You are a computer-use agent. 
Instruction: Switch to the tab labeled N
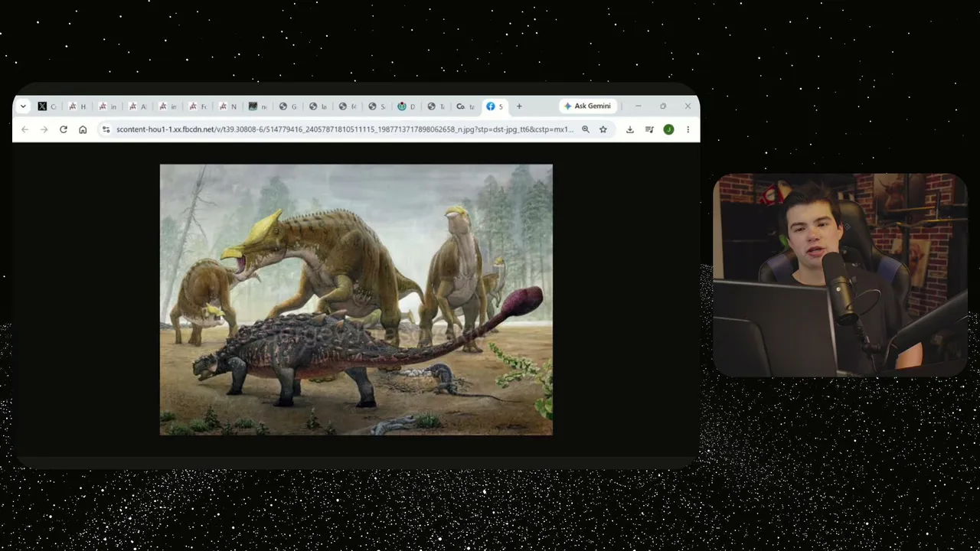[x=227, y=106]
